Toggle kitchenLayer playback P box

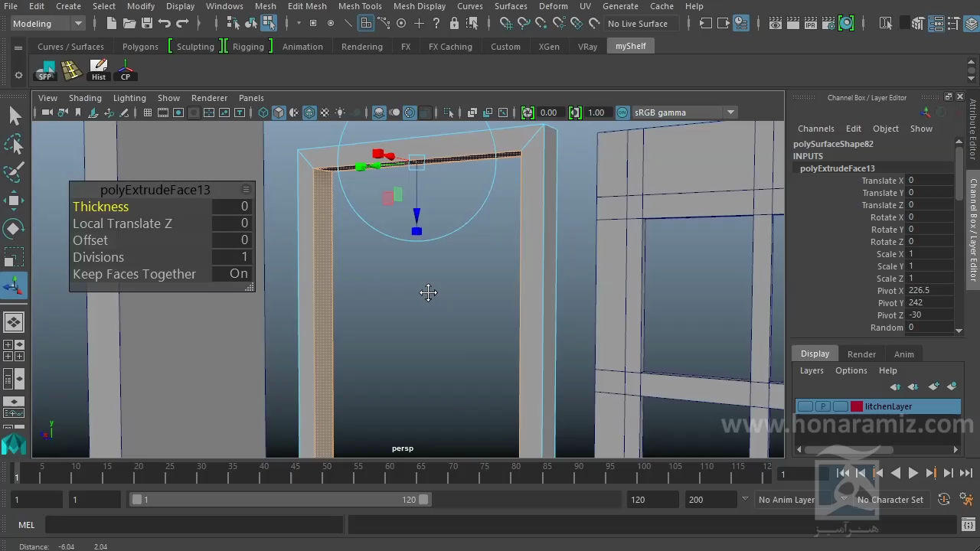(x=822, y=406)
